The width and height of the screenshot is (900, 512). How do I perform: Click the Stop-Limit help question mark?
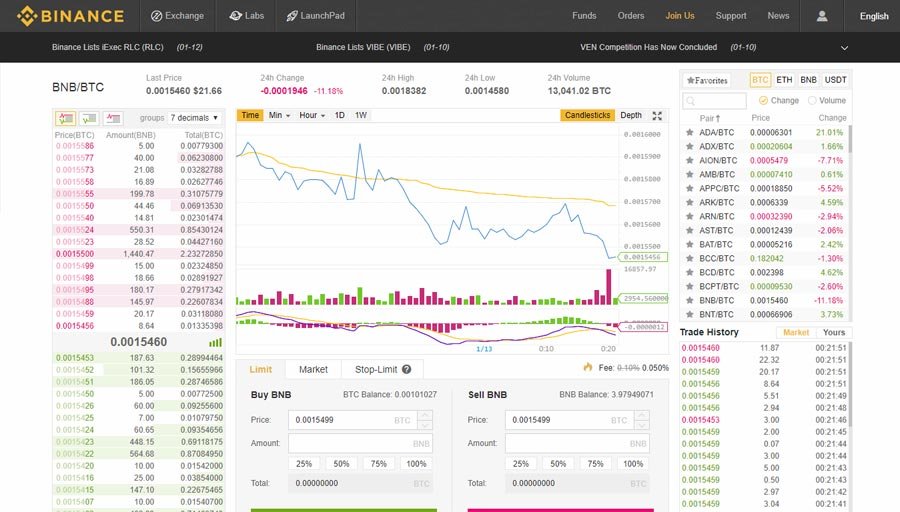[x=406, y=369]
